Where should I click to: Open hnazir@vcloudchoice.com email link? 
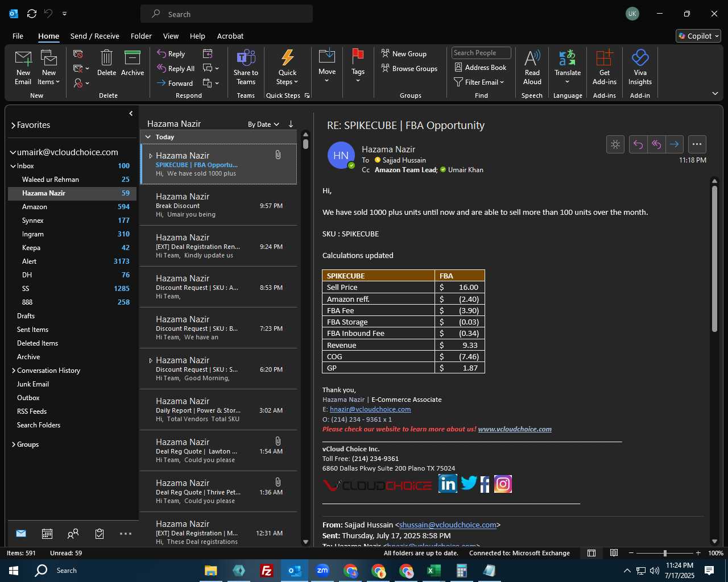(370, 409)
